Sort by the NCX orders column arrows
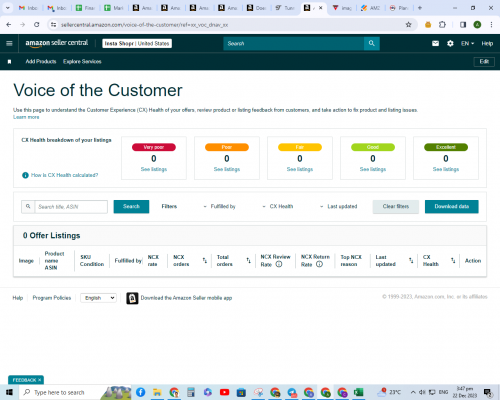 [x=205, y=260]
